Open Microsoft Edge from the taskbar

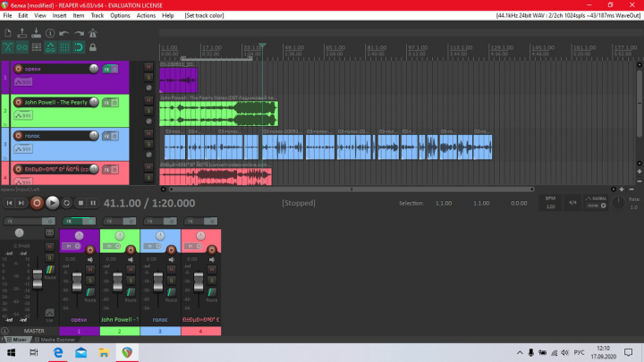click(x=58, y=352)
